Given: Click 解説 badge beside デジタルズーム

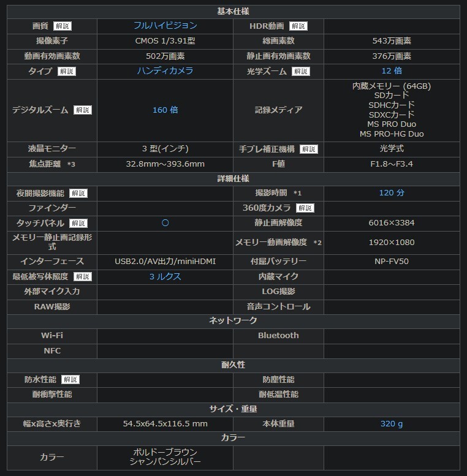Looking at the screenshot, I should click(83, 110).
